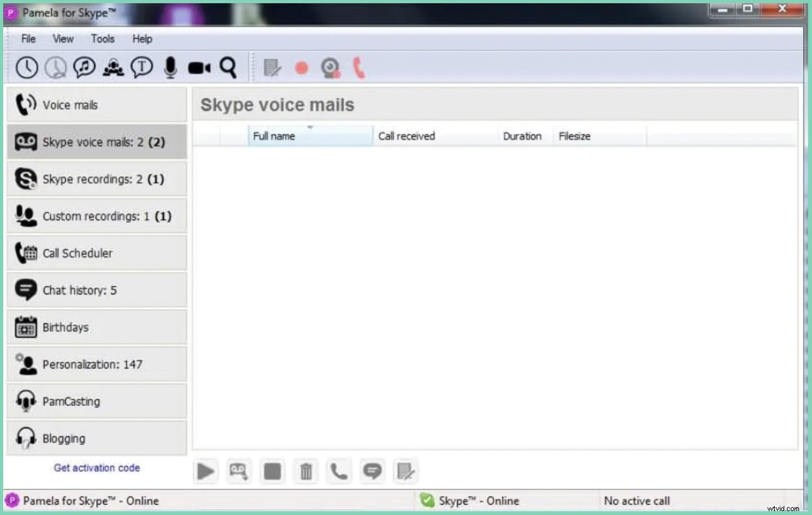This screenshot has width=812, height=515.
Task: Open the notes editor icon in the toolbar
Action: (x=272, y=68)
